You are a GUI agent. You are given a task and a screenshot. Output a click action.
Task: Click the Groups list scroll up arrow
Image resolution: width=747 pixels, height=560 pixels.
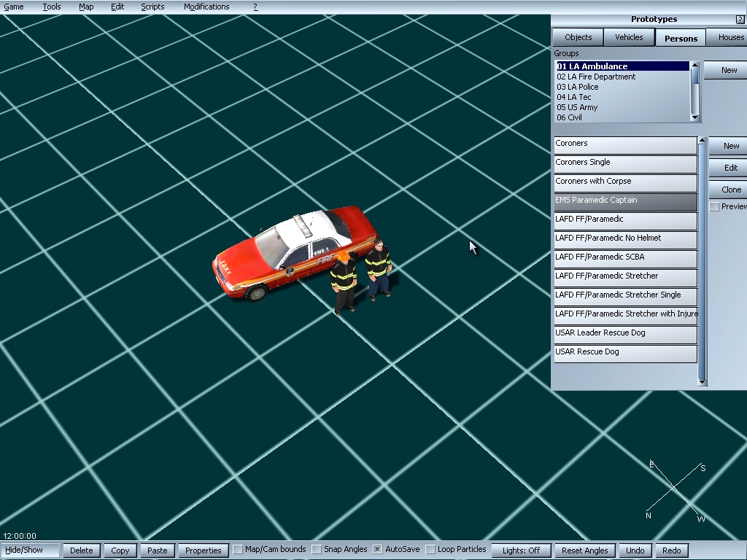pyautogui.click(x=694, y=64)
